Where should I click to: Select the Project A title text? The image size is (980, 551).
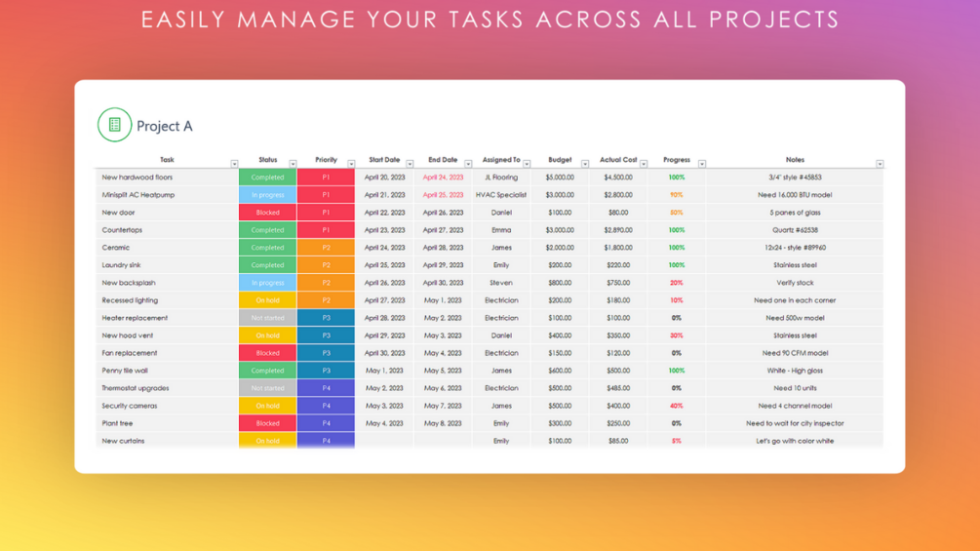pyautogui.click(x=165, y=126)
